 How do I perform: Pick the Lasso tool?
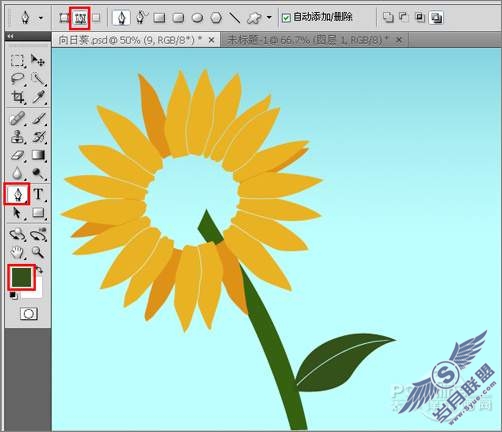pyautogui.click(x=17, y=79)
